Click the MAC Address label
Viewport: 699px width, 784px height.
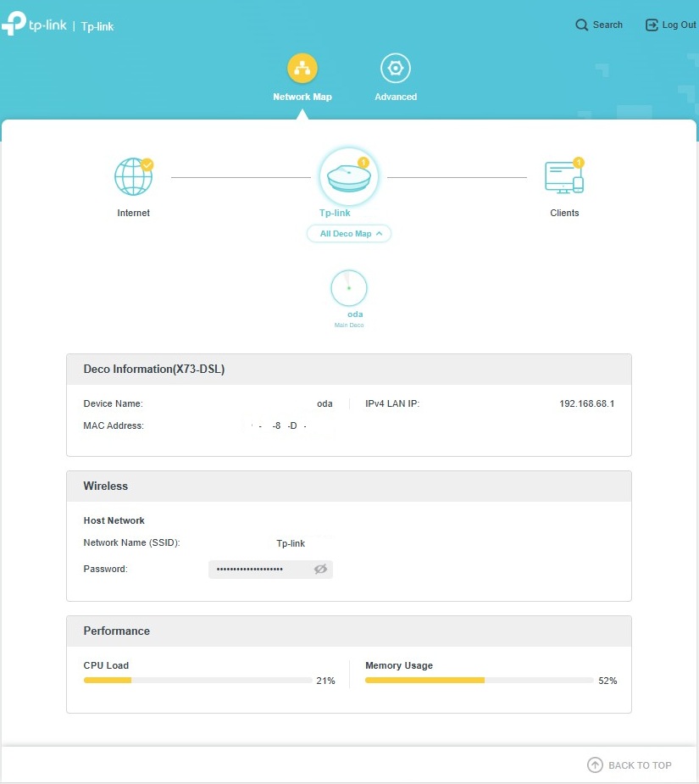tap(114, 425)
